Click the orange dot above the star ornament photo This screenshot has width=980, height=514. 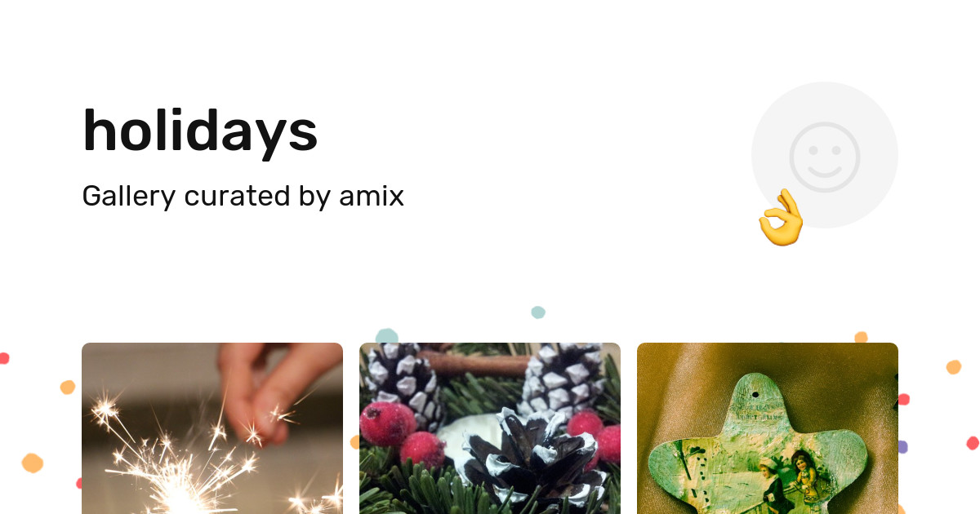coord(861,337)
